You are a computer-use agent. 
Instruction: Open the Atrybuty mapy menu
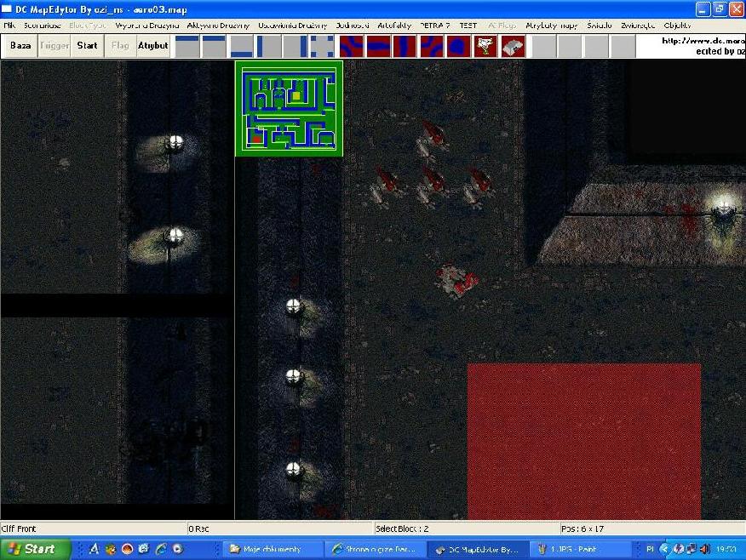pyautogui.click(x=552, y=26)
